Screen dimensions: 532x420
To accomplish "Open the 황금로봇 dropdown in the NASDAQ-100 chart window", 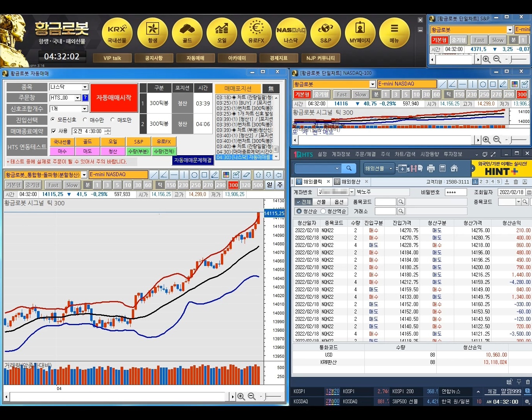I will click(372, 84).
